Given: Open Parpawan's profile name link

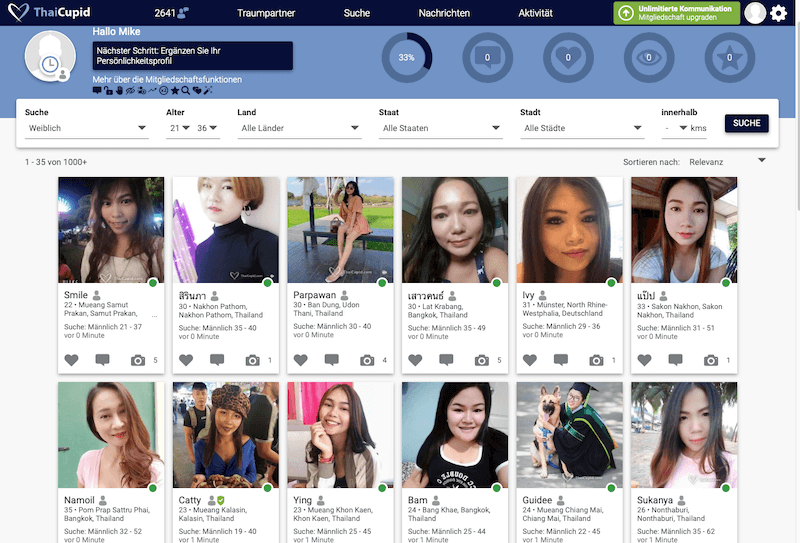Looking at the screenshot, I should [314, 295].
